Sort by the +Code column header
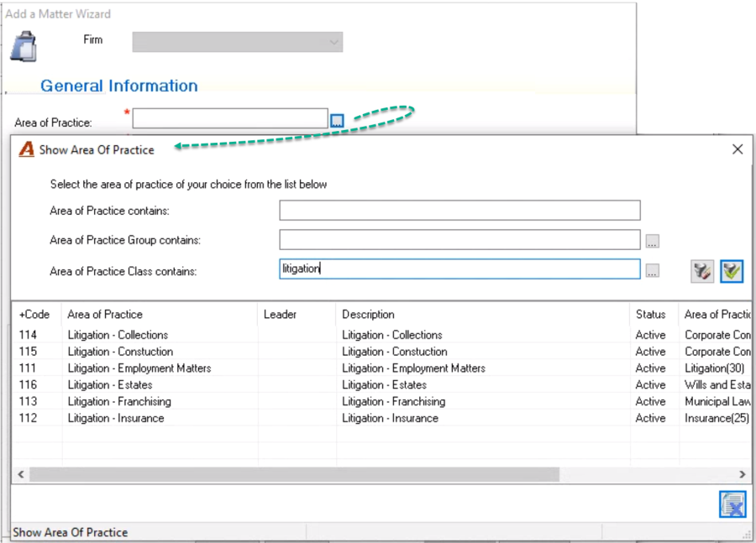Image resolution: width=756 pixels, height=543 pixels. [37, 314]
